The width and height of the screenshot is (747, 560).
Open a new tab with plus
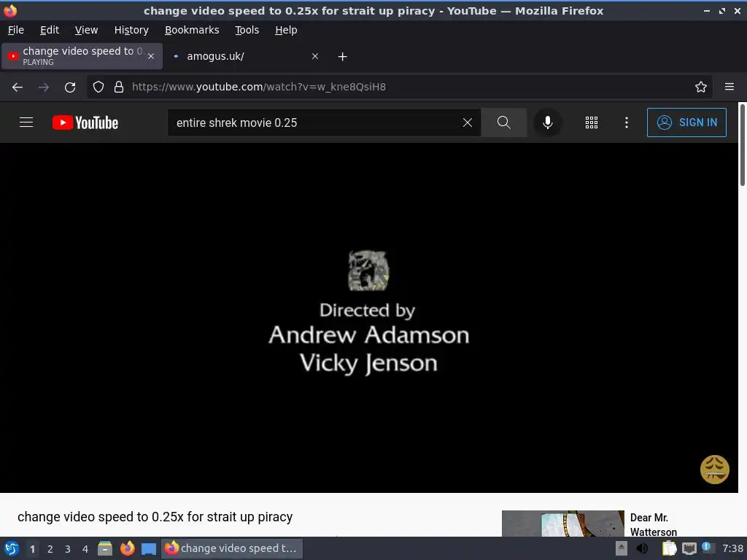[343, 57]
